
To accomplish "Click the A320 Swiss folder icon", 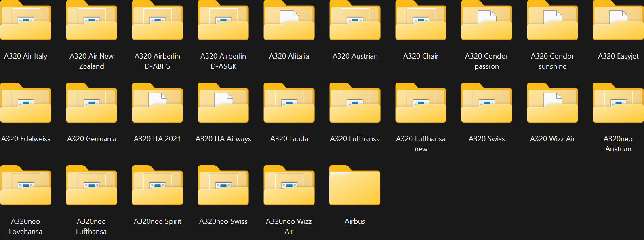I will point(487,103).
